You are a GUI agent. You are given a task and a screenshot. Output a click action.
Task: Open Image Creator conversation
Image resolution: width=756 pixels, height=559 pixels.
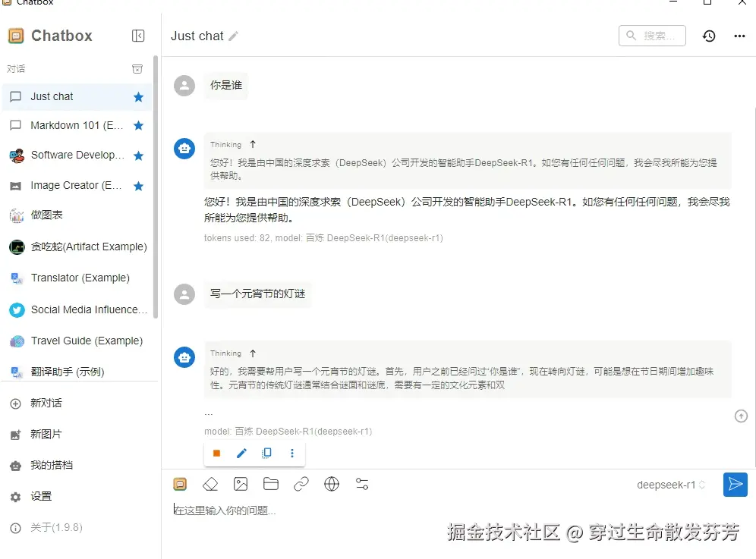click(77, 186)
